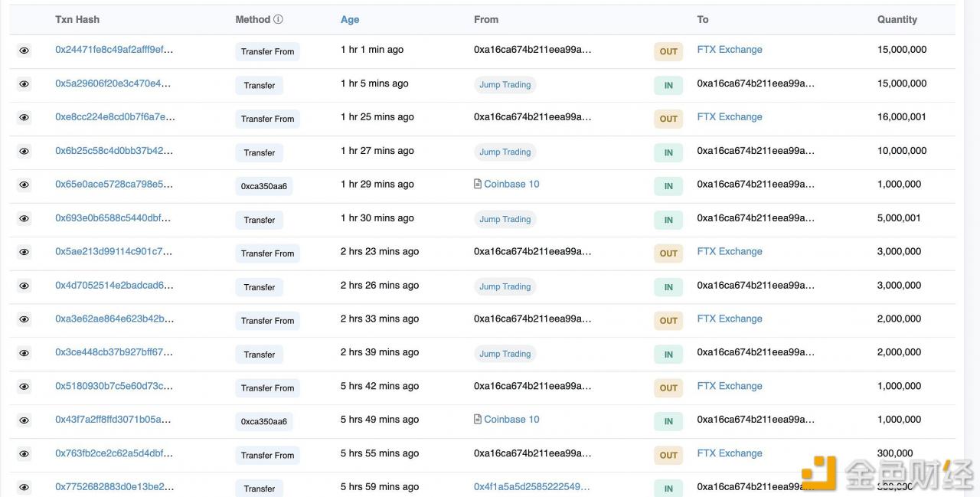The height and width of the screenshot is (497, 980).
Task: Follow the 0x5ae213d99114c901c7 transaction link
Action: click(114, 252)
